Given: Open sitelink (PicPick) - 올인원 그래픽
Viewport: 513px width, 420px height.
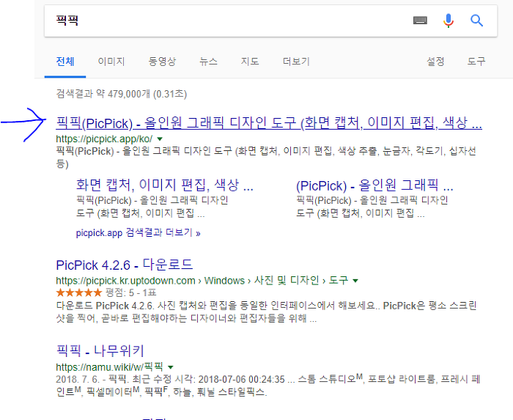Looking at the screenshot, I should 374,185.
